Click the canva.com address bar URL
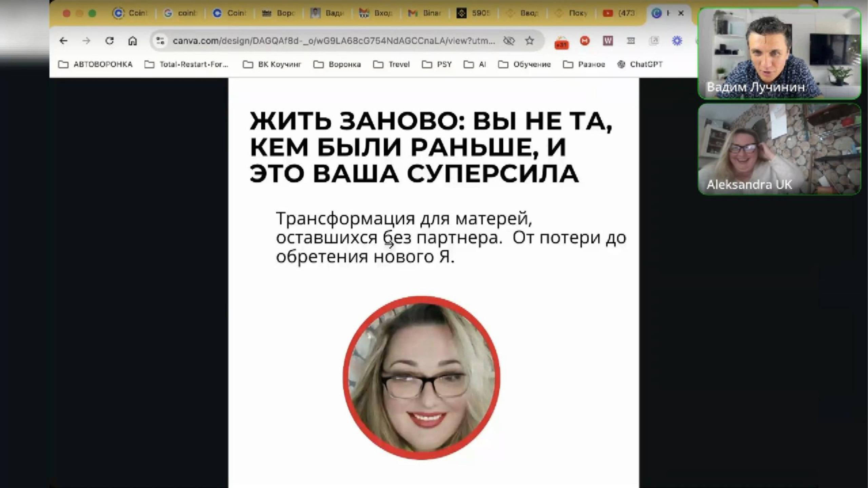The width and height of the screenshot is (868, 488). 334,41
